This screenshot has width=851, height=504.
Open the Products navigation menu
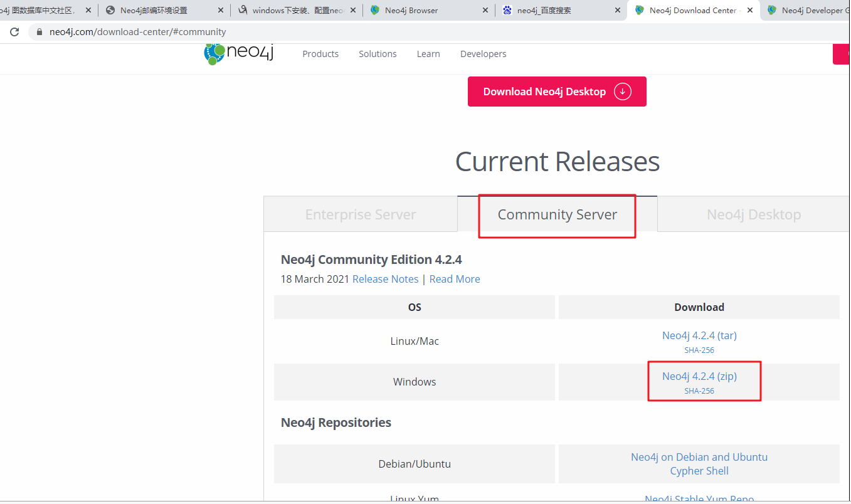click(320, 54)
